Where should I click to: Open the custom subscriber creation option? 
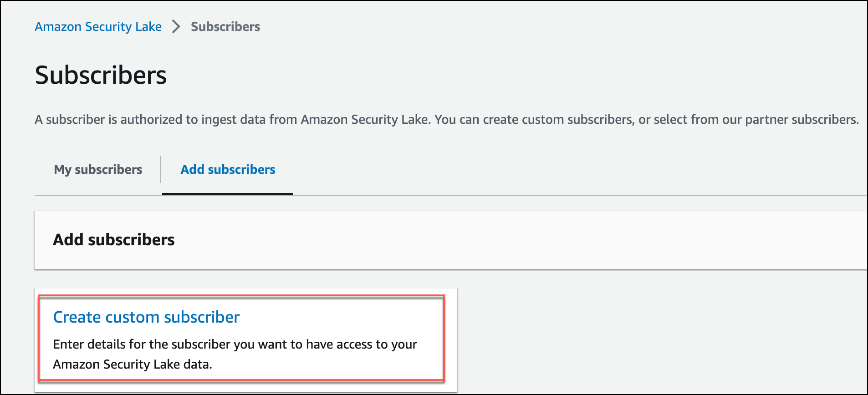pos(146,317)
